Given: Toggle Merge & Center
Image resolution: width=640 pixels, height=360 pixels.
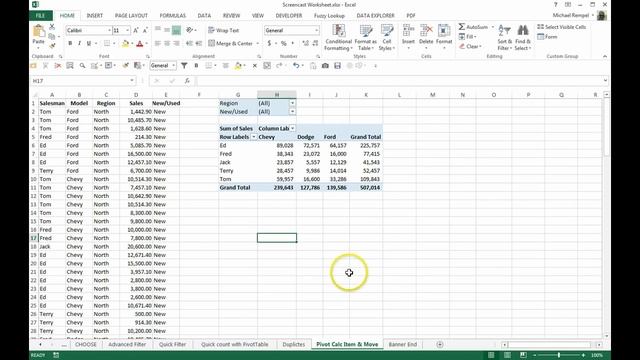Looking at the screenshot, I should point(231,43).
